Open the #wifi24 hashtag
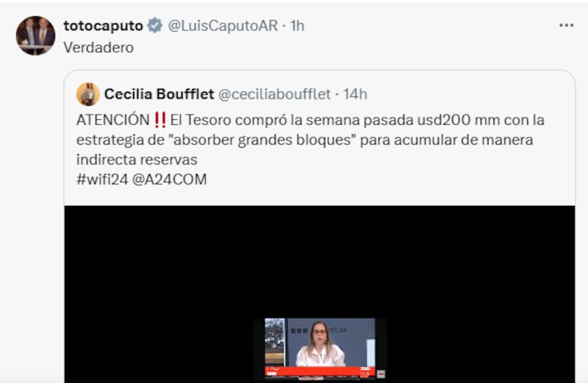Image resolution: width=588 pixels, height=383 pixels. click(102, 179)
